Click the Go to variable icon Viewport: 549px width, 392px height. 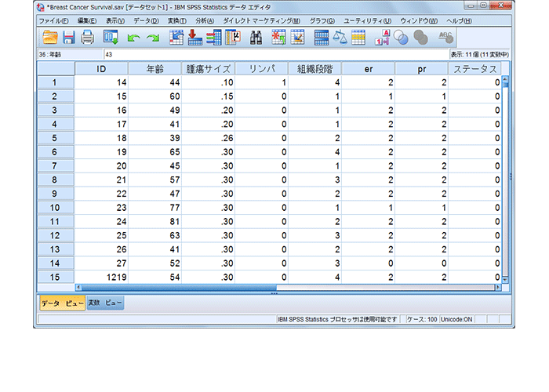click(195, 37)
